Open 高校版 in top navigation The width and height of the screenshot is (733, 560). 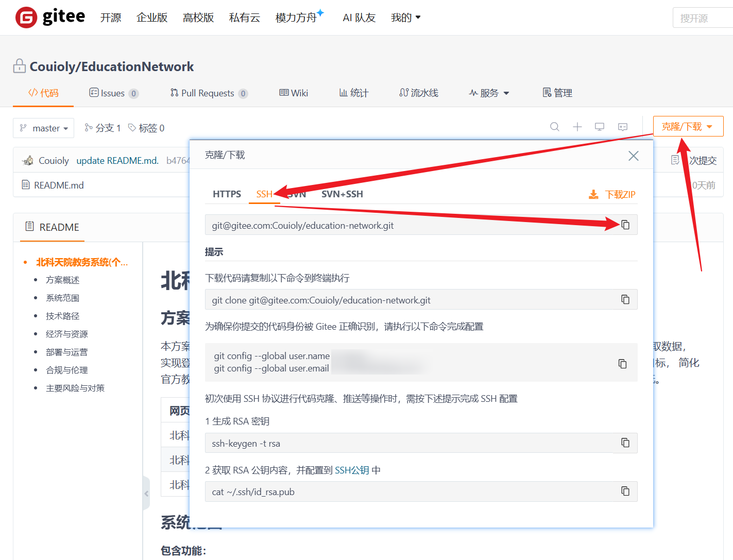pos(198,18)
